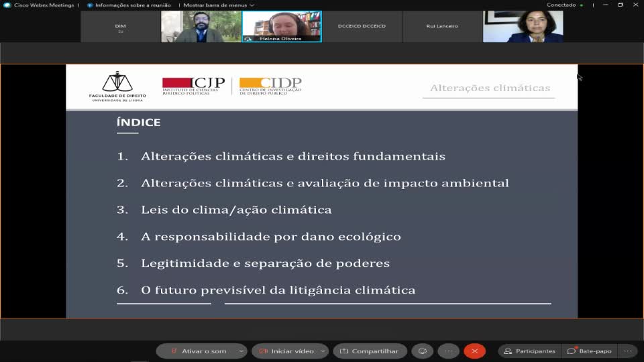Select the DIM participant tile
The height and width of the screenshot is (362, 644).
[121, 26]
